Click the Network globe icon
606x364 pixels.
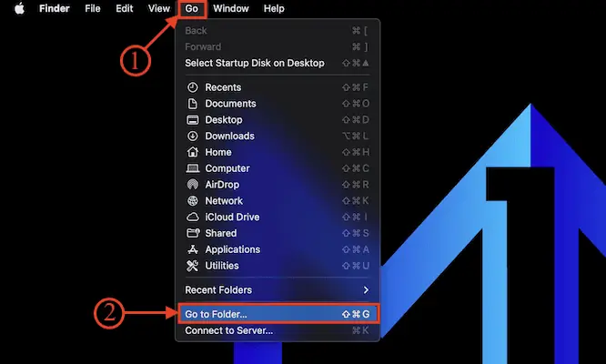click(192, 201)
